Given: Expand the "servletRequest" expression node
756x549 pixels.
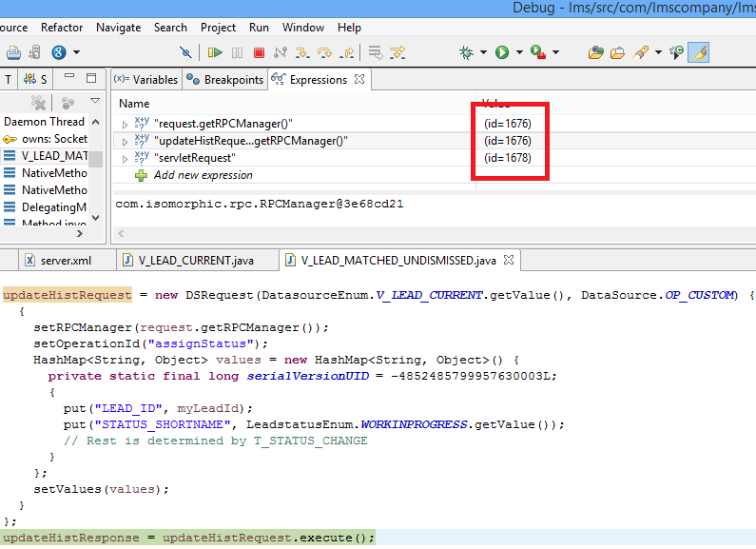Looking at the screenshot, I should coord(125,158).
